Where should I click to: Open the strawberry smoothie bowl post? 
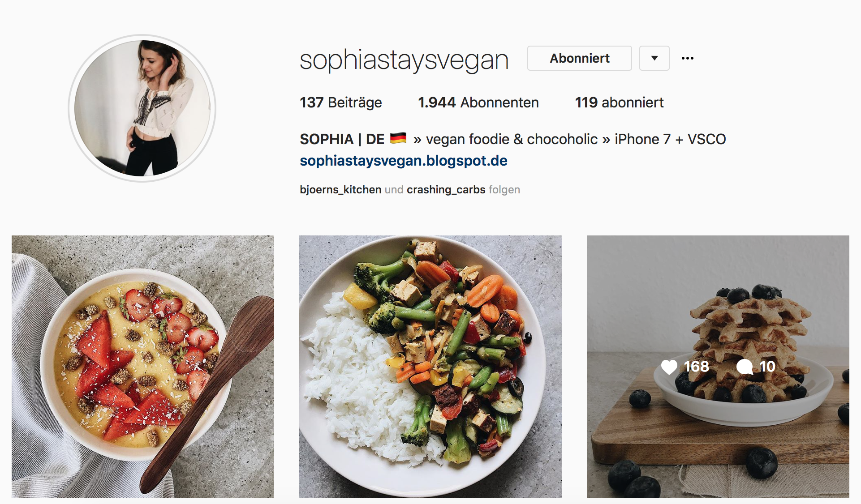tap(142, 367)
